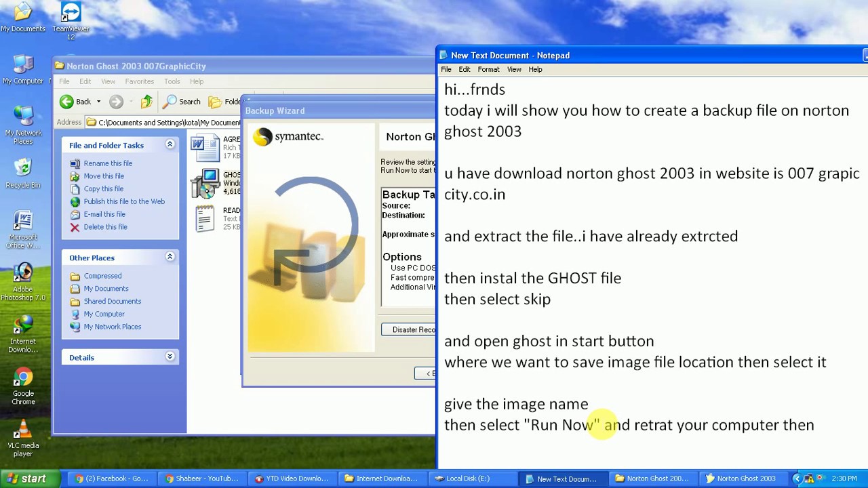Click the Search icon in the Explorer toolbar
This screenshot has height=488, width=868.
click(x=182, y=101)
